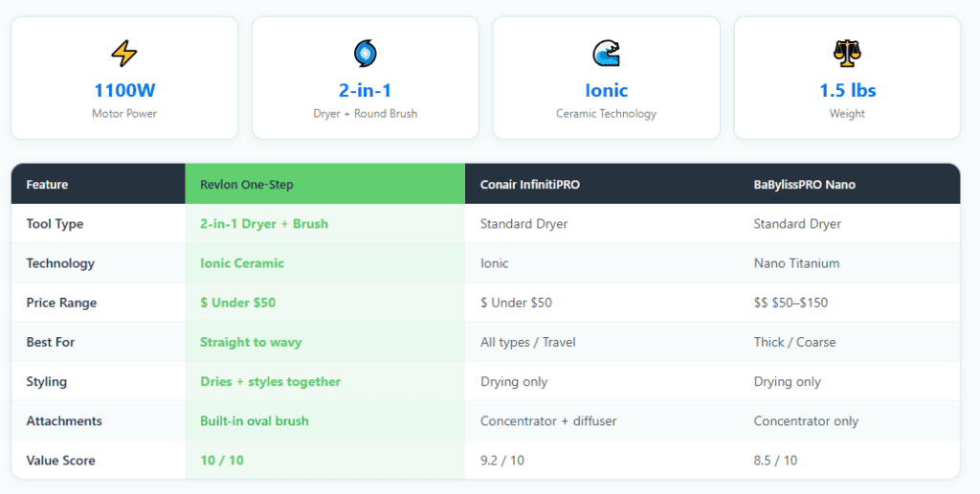Click the BaBylissPRO Nano column header
980x494 pixels.
(x=850, y=184)
